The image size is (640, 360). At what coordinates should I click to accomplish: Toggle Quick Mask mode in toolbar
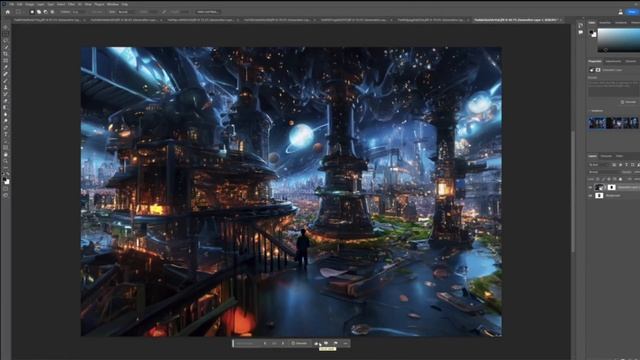[x=6, y=189]
